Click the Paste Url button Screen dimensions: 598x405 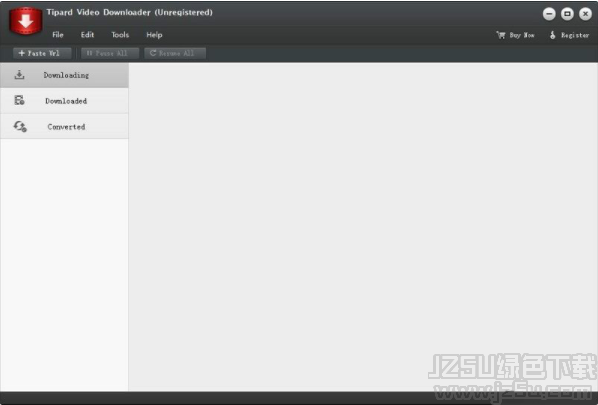(42, 53)
